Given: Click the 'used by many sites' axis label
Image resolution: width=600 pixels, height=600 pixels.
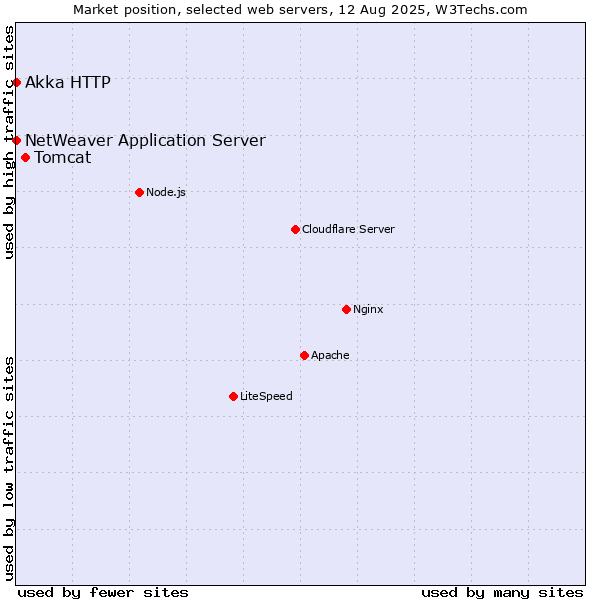Looking at the screenshot, I should pyautogui.click(x=502, y=593).
